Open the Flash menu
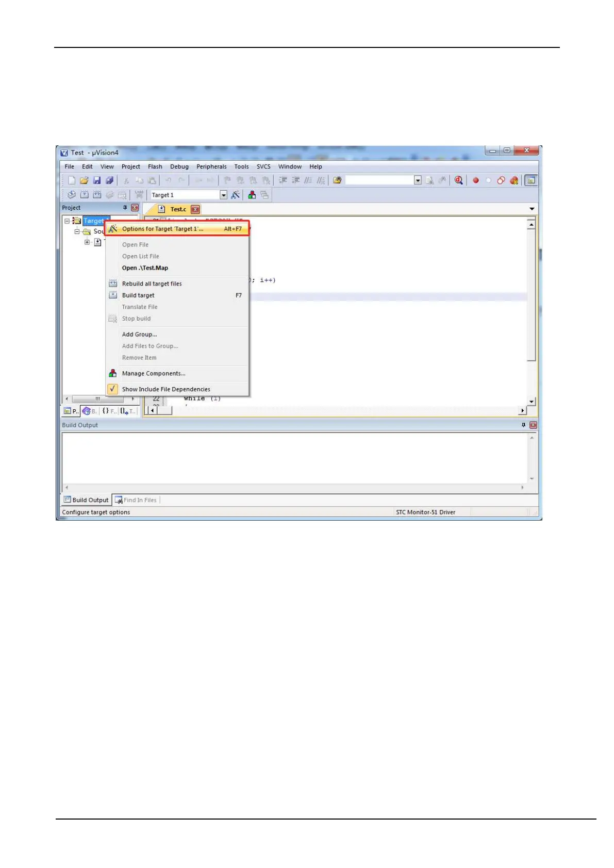The height and width of the screenshot is (868, 614). 155,166
